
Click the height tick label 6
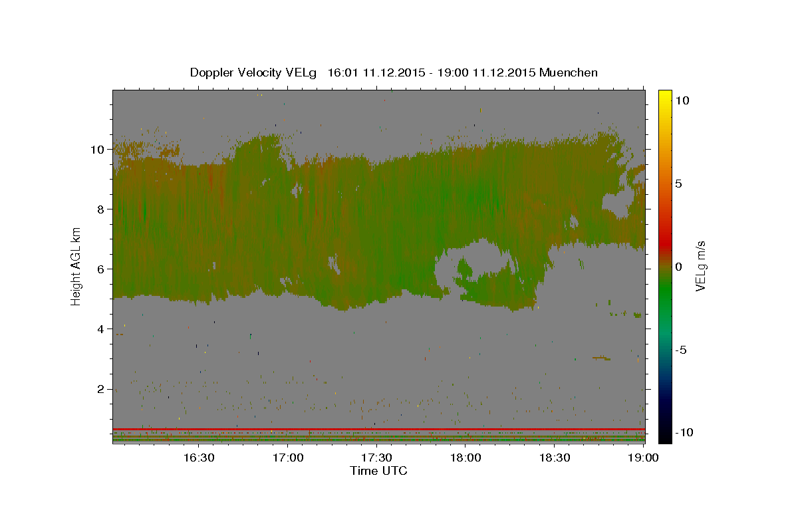click(x=102, y=269)
